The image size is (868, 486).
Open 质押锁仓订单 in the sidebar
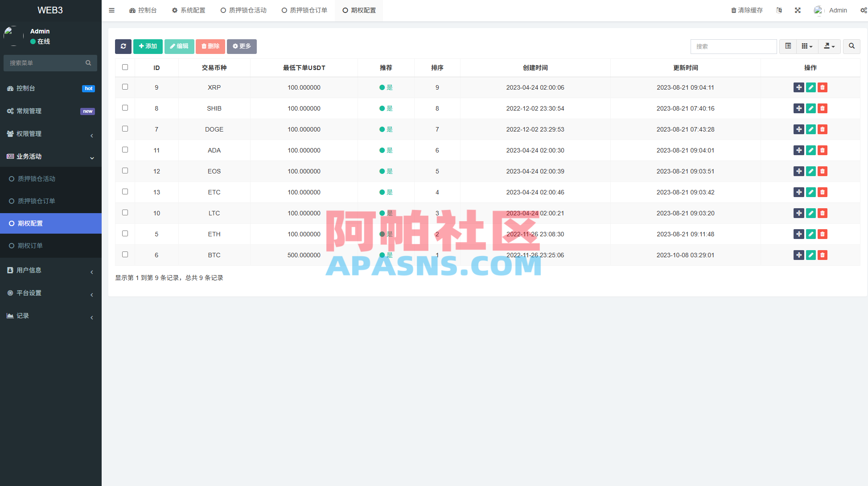pos(51,201)
